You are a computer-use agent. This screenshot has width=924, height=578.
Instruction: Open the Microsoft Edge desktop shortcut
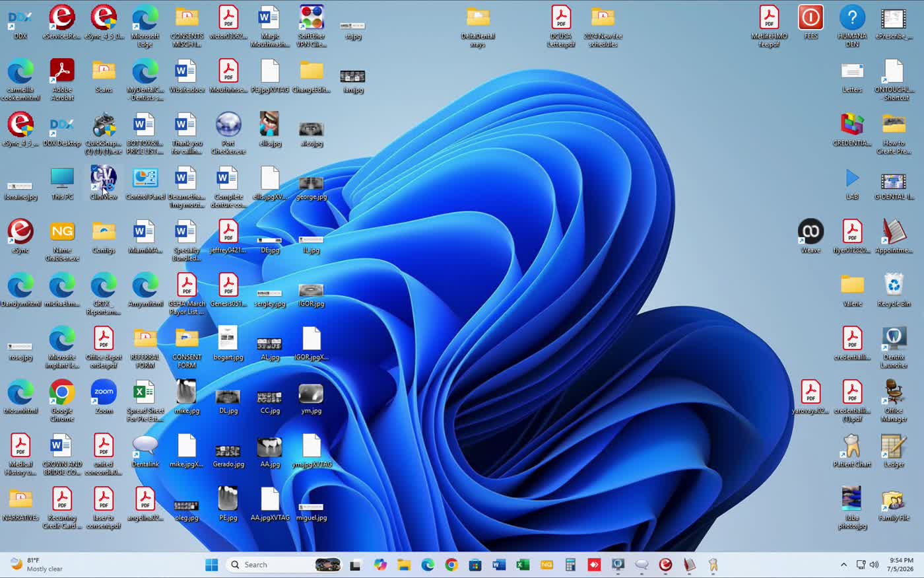pyautogui.click(x=145, y=26)
